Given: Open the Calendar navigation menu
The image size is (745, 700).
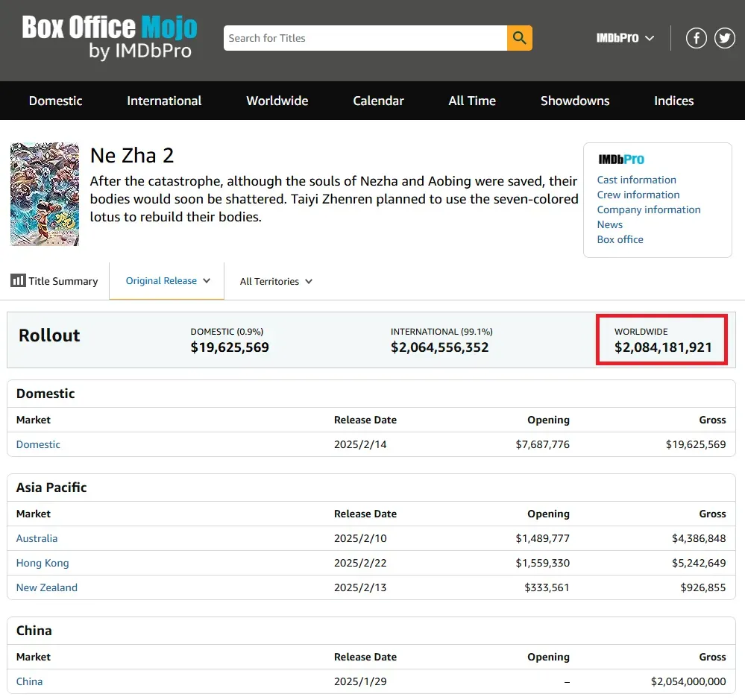Looking at the screenshot, I should (x=379, y=101).
